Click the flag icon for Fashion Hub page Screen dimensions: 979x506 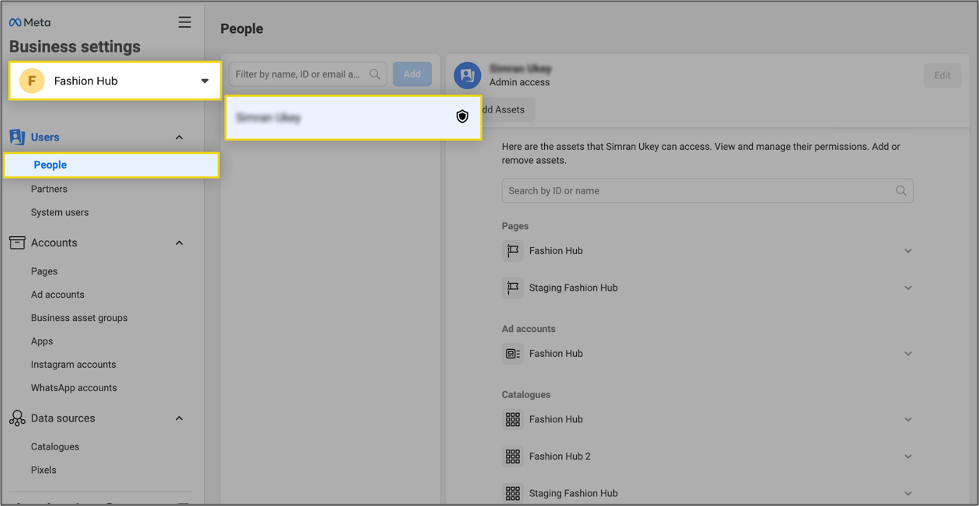click(513, 251)
